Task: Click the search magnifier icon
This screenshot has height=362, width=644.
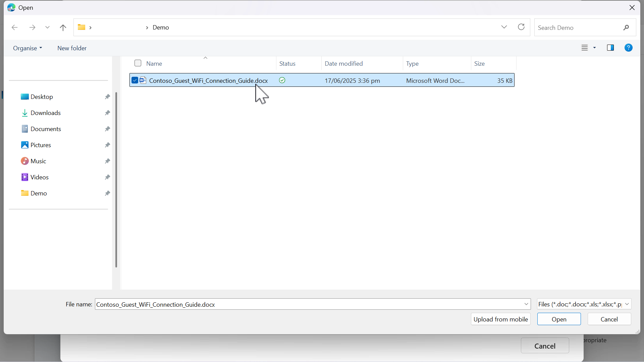Action: (x=626, y=28)
